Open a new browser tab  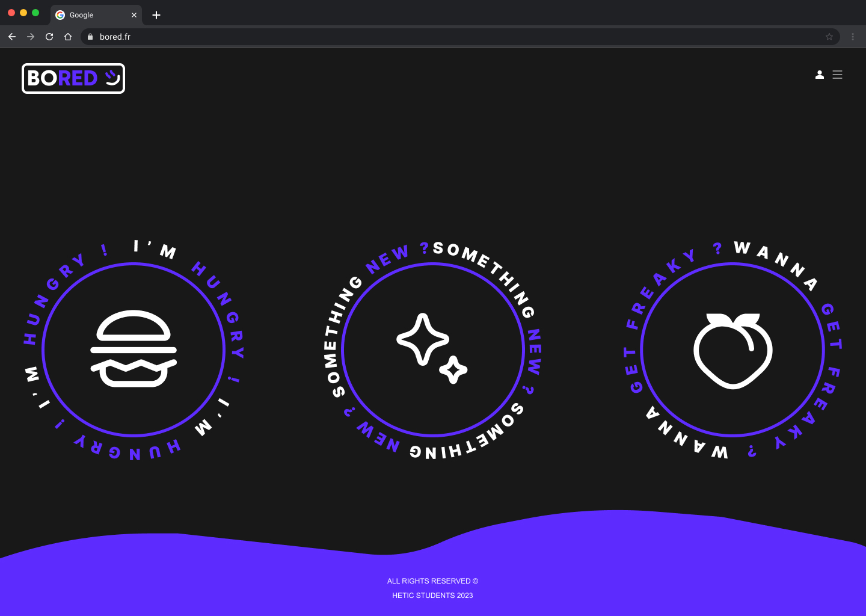click(x=156, y=15)
